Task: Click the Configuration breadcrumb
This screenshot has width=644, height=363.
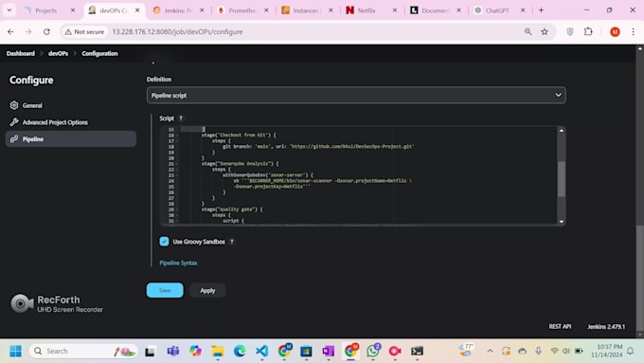Action: click(99, 53)
